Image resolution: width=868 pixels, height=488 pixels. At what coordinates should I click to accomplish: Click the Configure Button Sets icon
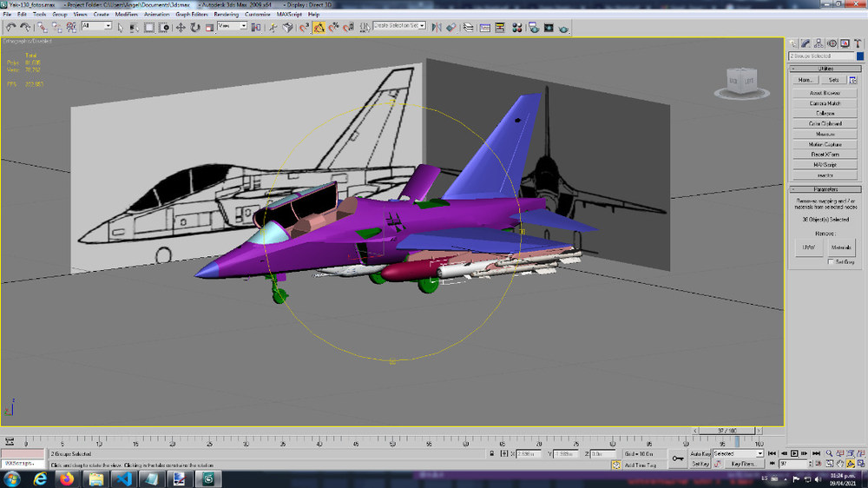[x=852, y=80]
